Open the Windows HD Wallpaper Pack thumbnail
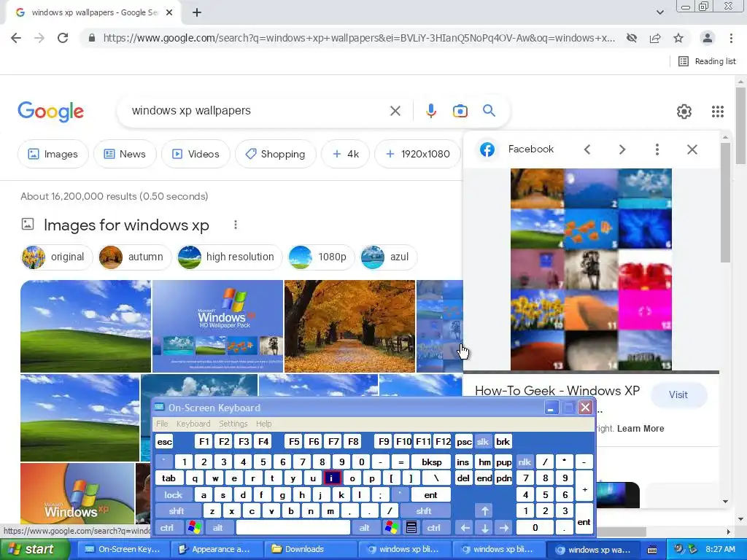 click(x=217, y=326)
